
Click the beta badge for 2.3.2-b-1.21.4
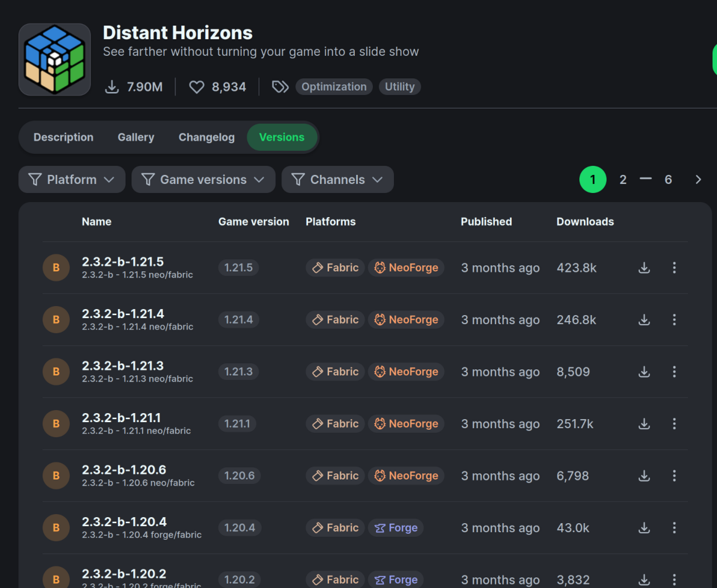click(56, 320)
